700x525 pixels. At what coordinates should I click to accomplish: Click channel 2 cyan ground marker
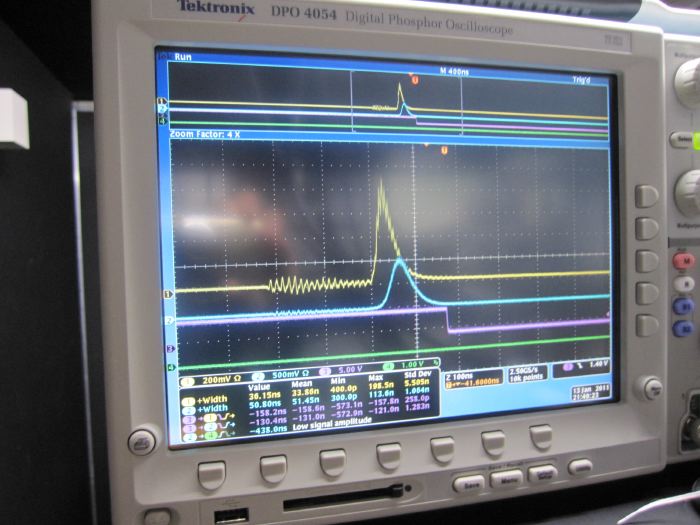click(169, 320)
